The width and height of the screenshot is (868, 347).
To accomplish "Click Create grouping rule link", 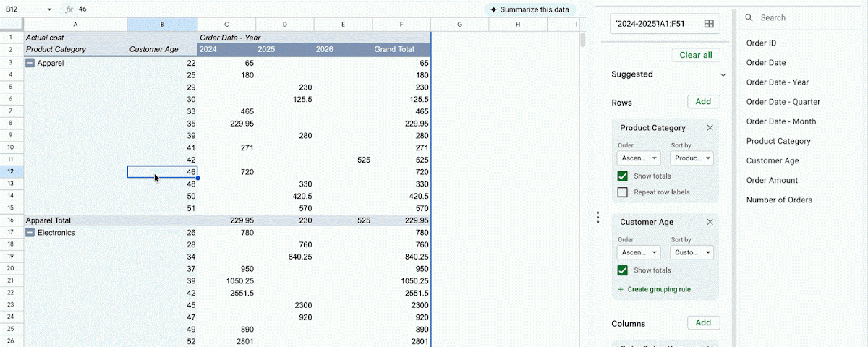I will [x=654, y=289].
